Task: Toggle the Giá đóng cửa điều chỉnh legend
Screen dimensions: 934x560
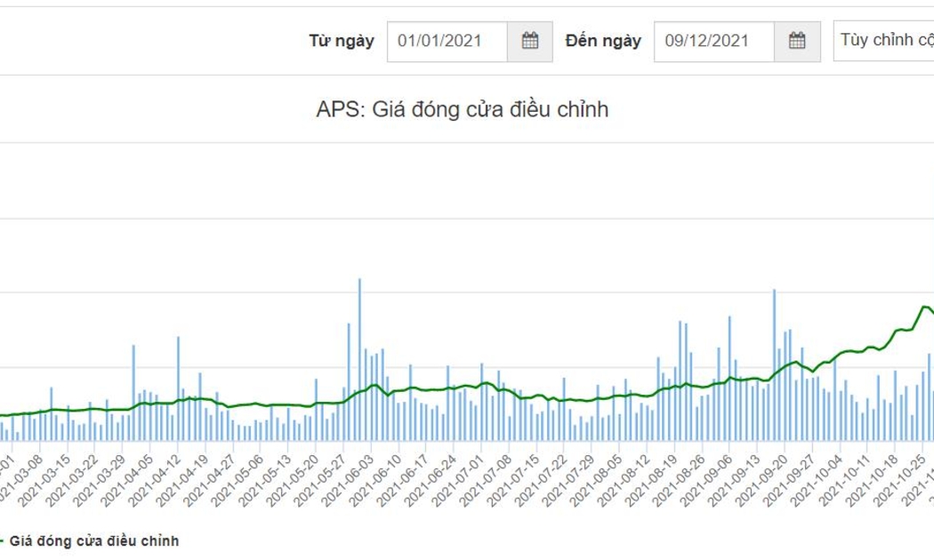Action: tap(89, 541)
